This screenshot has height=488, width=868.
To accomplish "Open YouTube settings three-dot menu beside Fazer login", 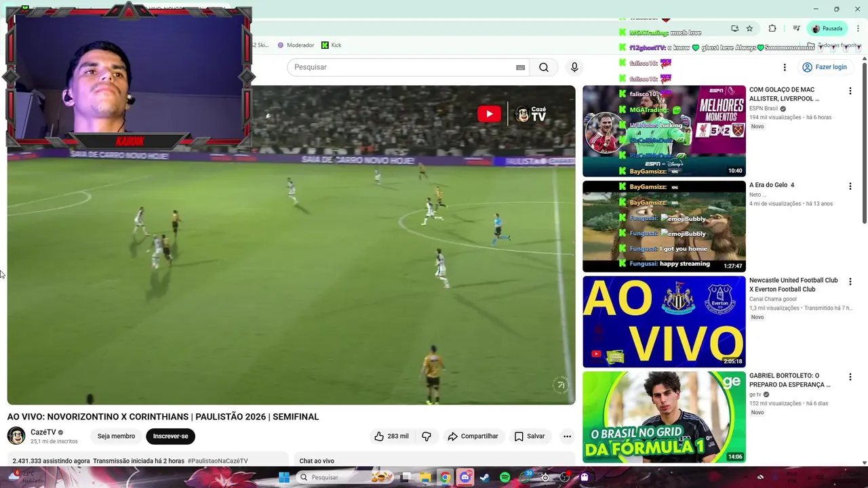I will [x=785, y=67].
